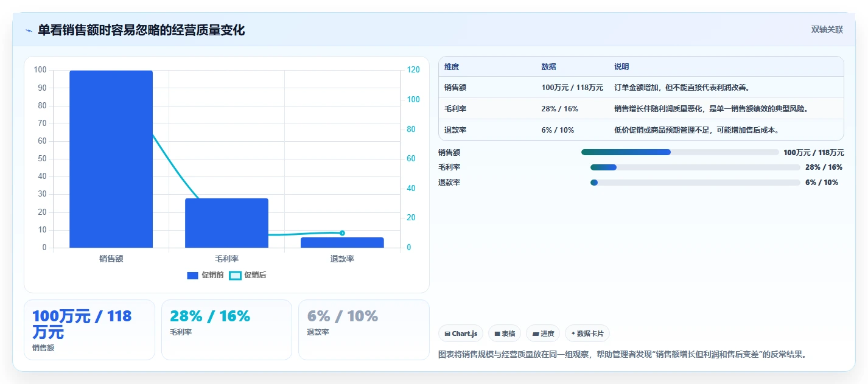This screenshot has height=384, width=868.
Task: Click the 数据卡片 chip
Action: point(587,333)
